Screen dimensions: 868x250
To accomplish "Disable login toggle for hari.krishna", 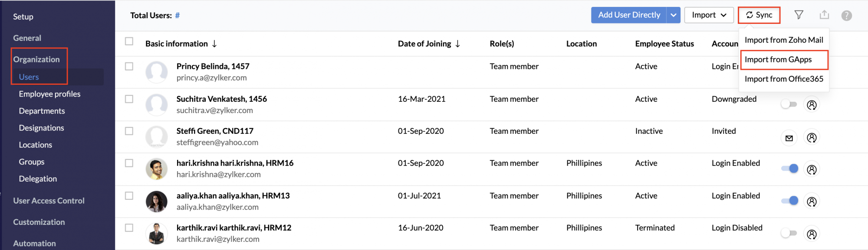I will (789, 169).
